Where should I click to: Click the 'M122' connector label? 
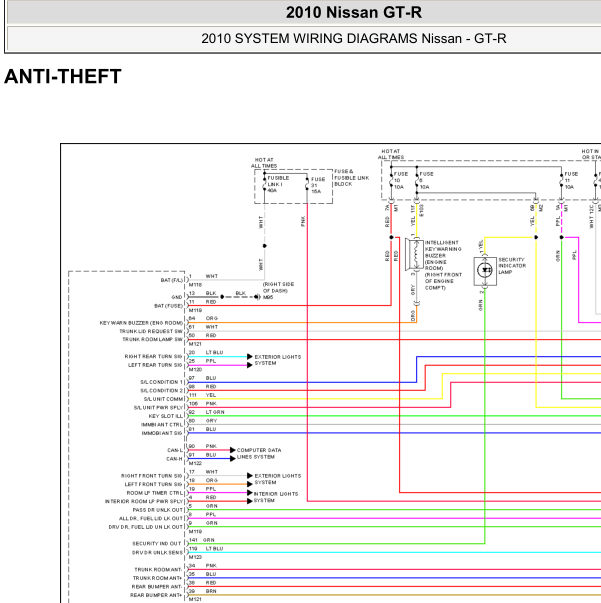195,463
